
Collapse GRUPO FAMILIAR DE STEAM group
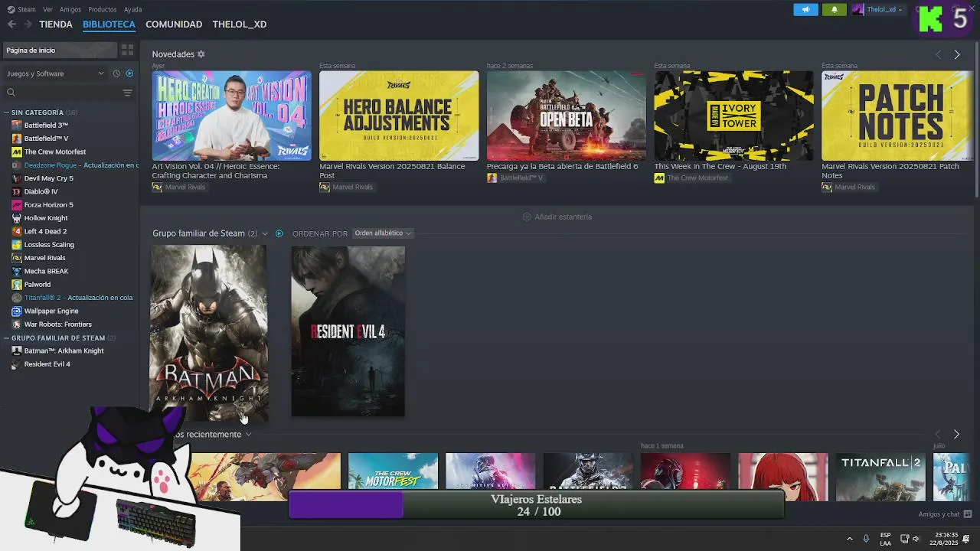7,337
